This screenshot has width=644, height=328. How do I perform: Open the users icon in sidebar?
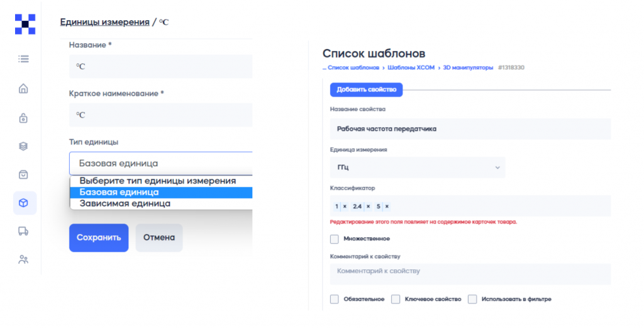coord(24,259)
